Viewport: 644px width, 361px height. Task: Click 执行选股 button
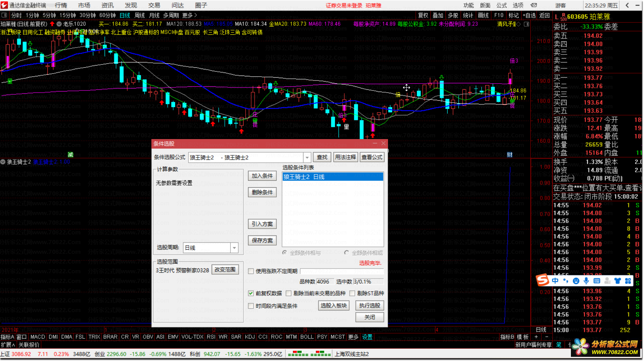tap(370, 306)
